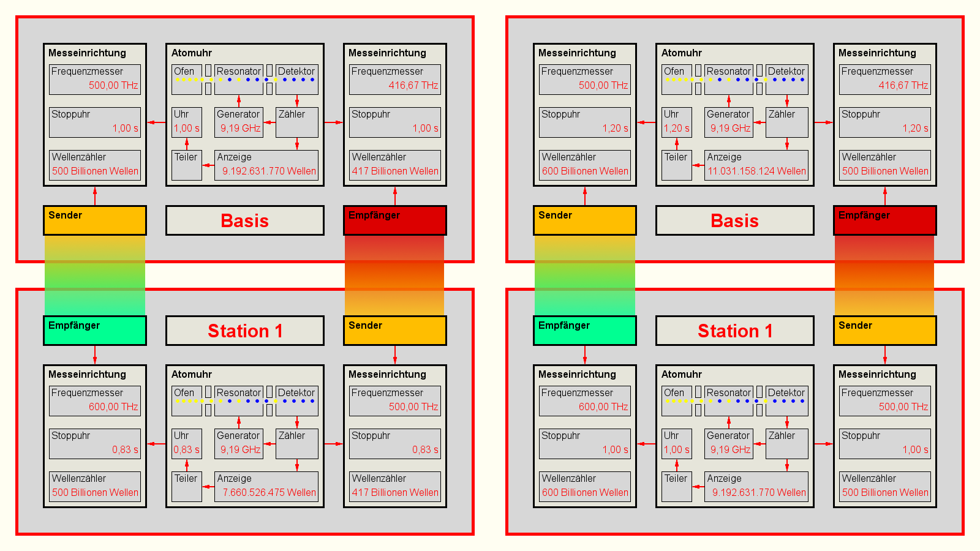
Task: Select the 600 Billionen Wellenzähler in the right diagram's Basis
Action: [585, 165]
